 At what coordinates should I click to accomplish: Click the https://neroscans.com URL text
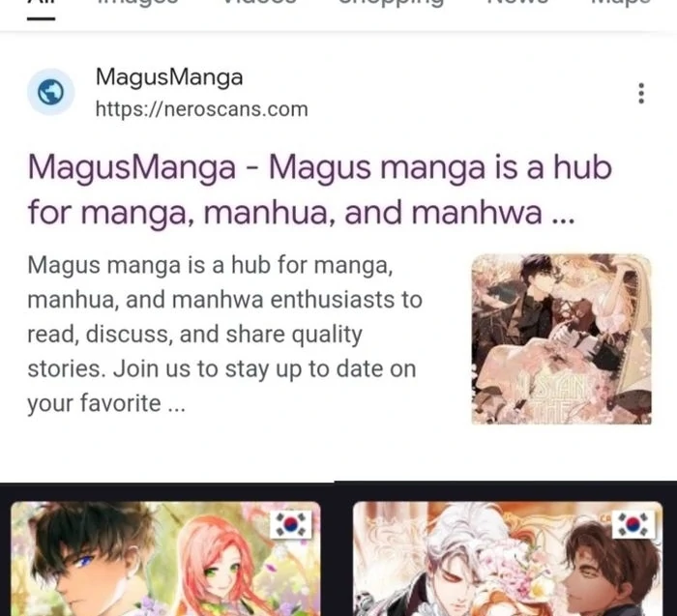coord(201,109)
